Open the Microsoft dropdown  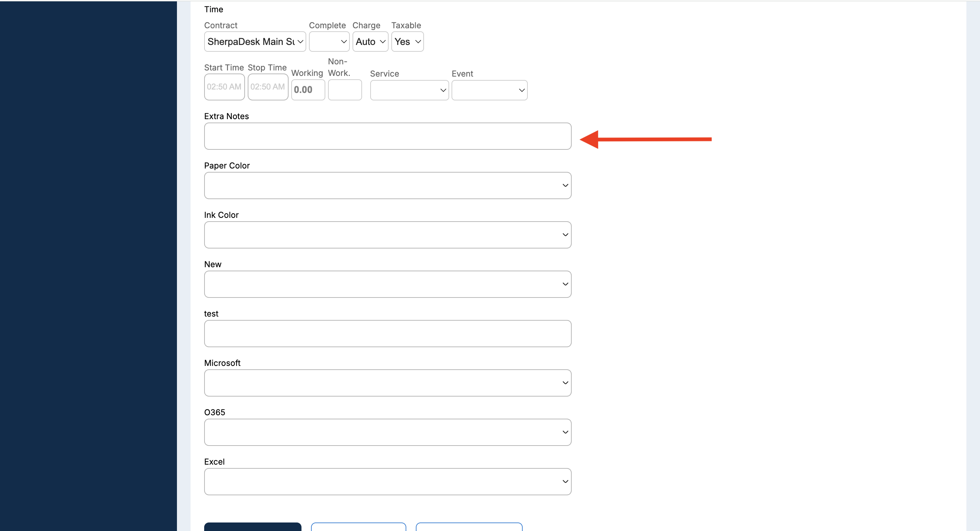tap(387, 383)
